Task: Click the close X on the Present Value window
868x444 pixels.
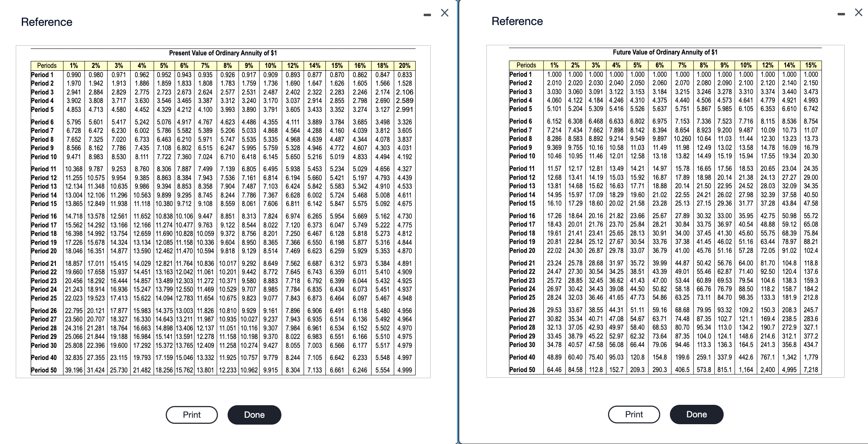Action: (444, 13)
